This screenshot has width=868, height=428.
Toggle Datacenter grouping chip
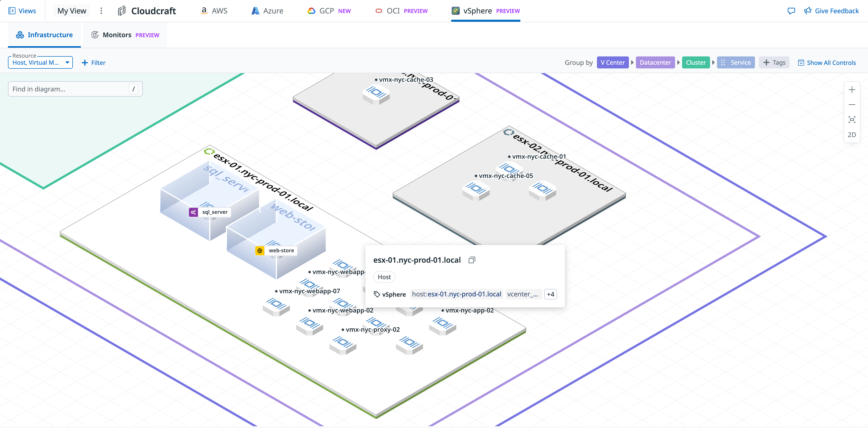[x=655, y=62]
